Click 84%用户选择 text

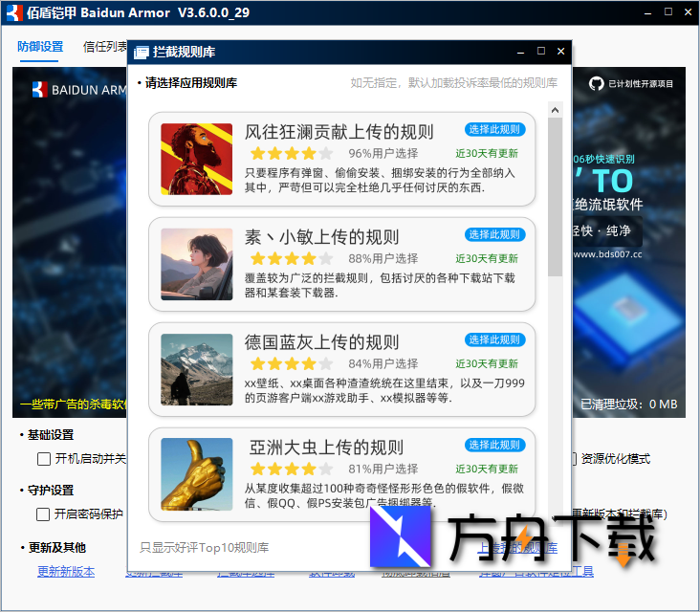point(383,363)
